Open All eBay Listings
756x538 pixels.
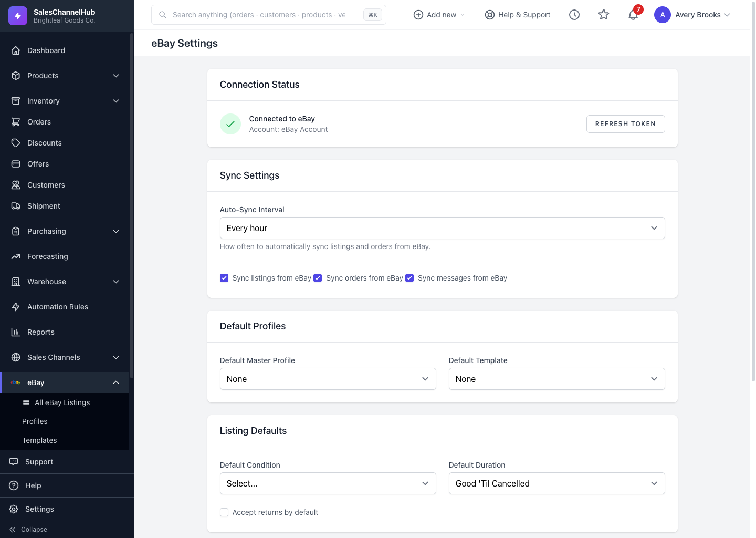coord(64,402)
